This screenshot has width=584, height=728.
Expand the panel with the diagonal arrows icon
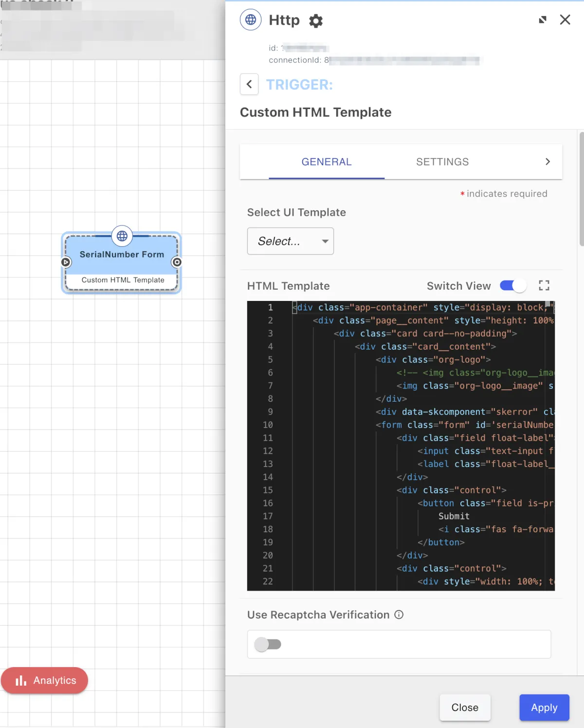tap(543, 20)
